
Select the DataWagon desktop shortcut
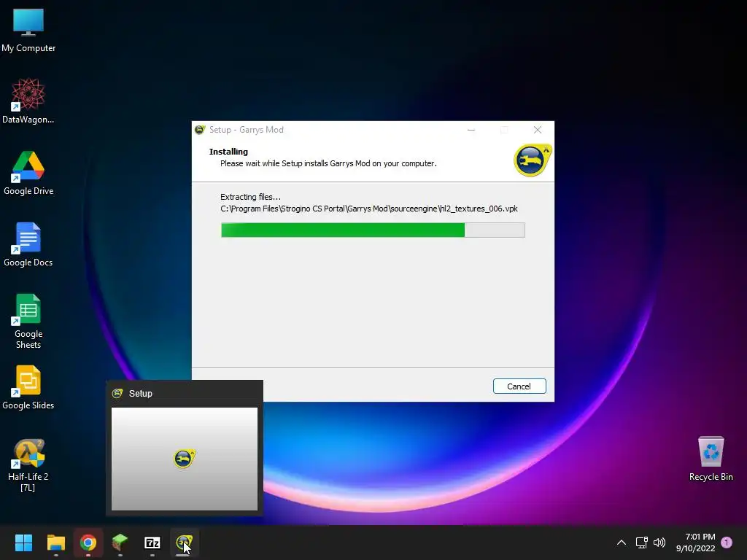pyautogui.click(x=28, y=101)
